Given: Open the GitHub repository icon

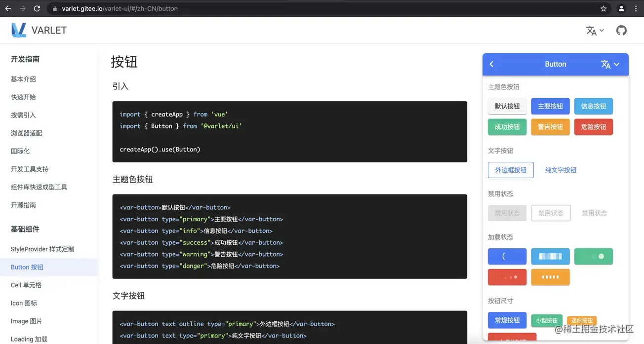Looking at the screenshot, I should coord(621,31).
